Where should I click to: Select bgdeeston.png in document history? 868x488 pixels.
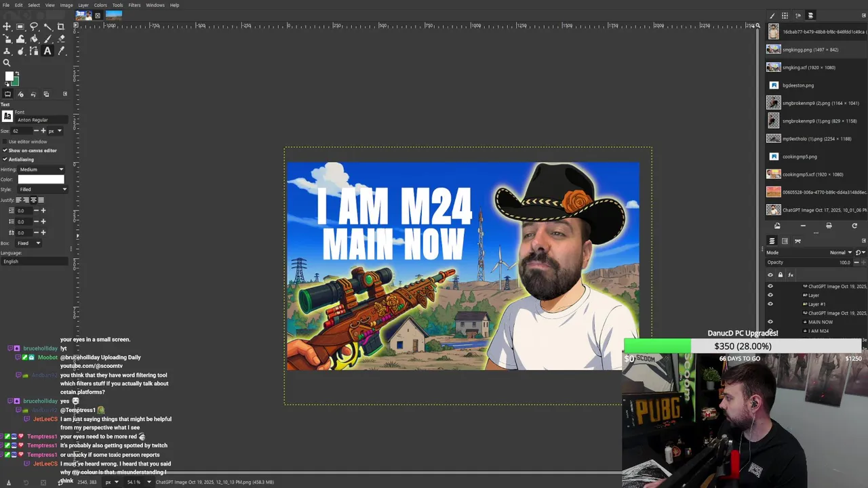point(816,85)
